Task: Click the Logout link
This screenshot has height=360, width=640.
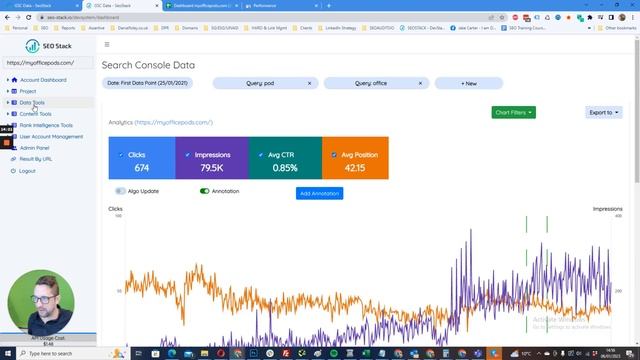Action: pos(27,171)
